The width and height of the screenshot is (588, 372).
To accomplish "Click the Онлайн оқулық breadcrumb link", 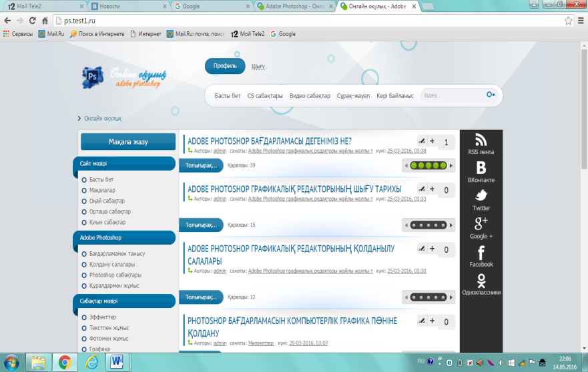I will [x=103, y=119].
